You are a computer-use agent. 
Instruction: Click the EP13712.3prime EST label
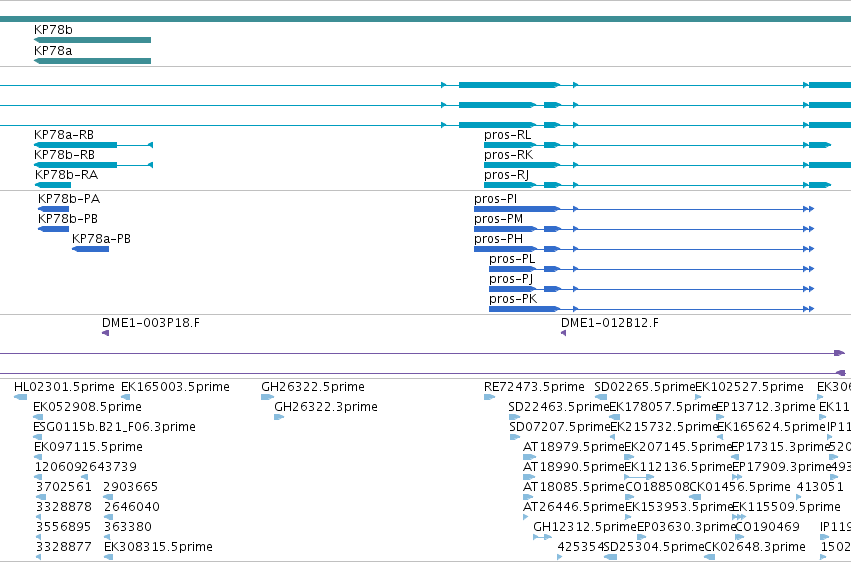(x=766, y=407)
